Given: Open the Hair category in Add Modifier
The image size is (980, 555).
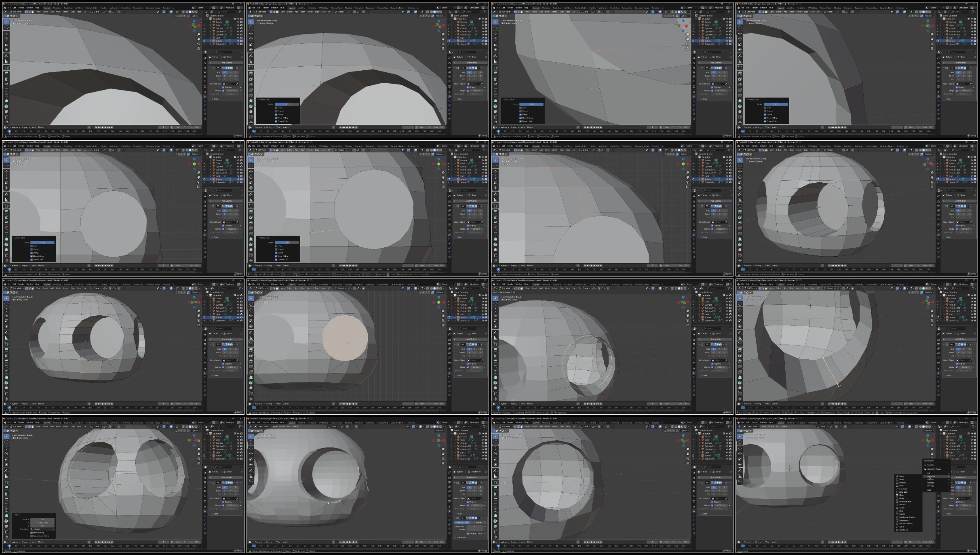Looking at the screenshot, I should tap(929, 490).
